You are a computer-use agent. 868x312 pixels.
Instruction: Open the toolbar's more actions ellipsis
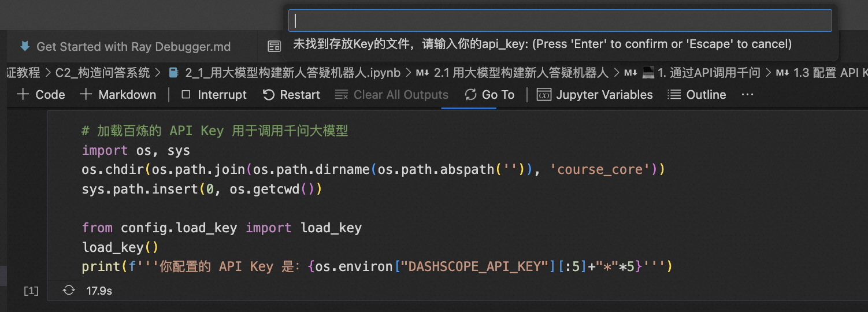pos(747,95)
